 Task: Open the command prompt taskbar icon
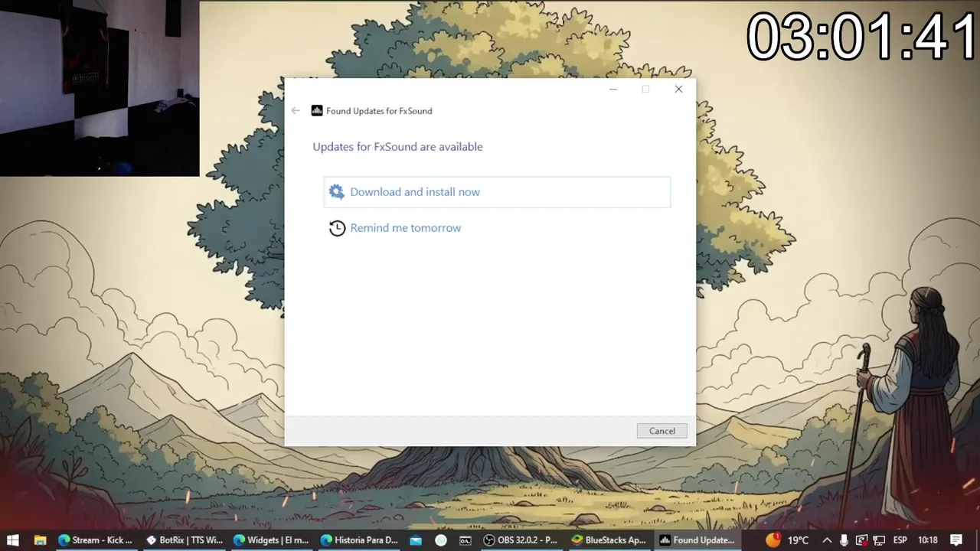coord(465,540)
